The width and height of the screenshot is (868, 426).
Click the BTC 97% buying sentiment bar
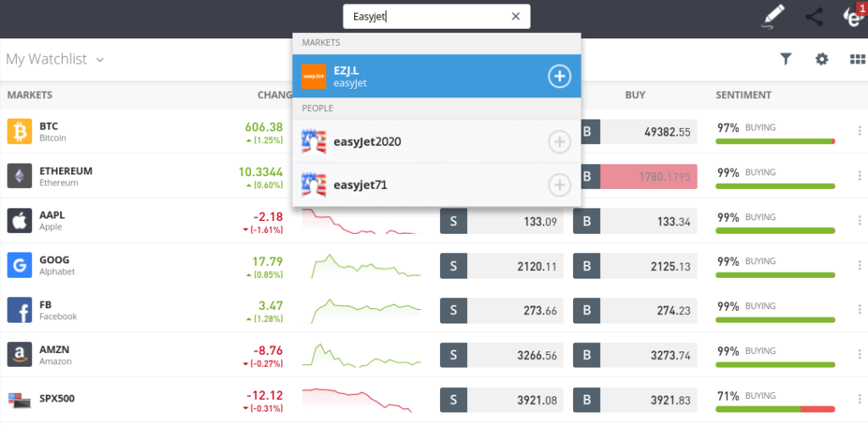(775, 141)
